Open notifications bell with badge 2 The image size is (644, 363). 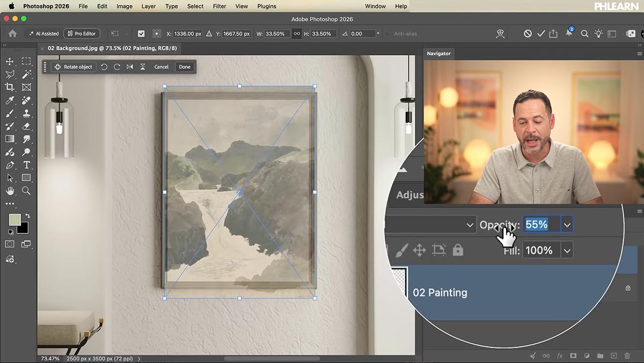[x=569, y=33]
